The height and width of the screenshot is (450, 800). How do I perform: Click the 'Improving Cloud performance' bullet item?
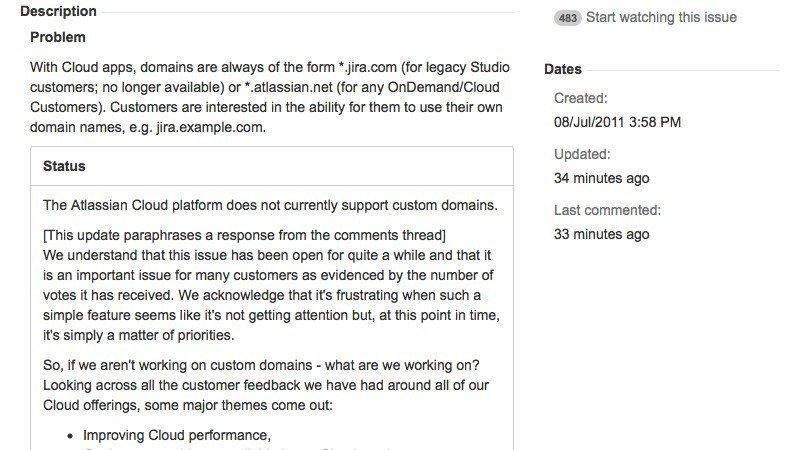177,436
